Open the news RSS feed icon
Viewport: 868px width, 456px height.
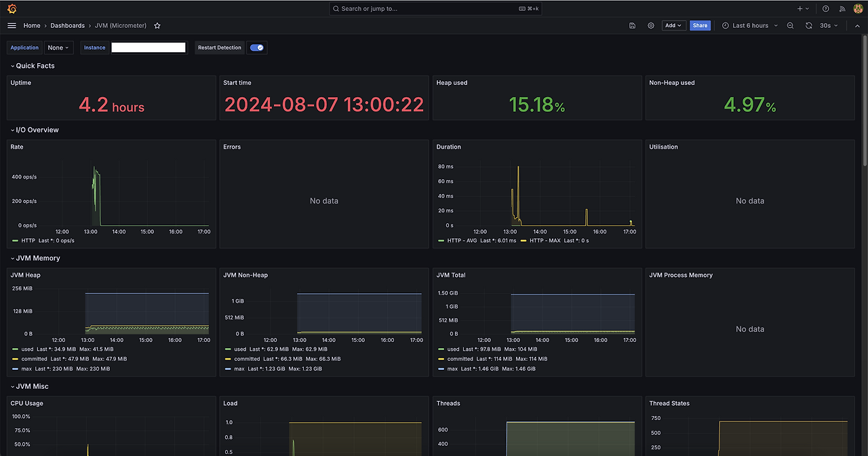click(x=842, y=9)
